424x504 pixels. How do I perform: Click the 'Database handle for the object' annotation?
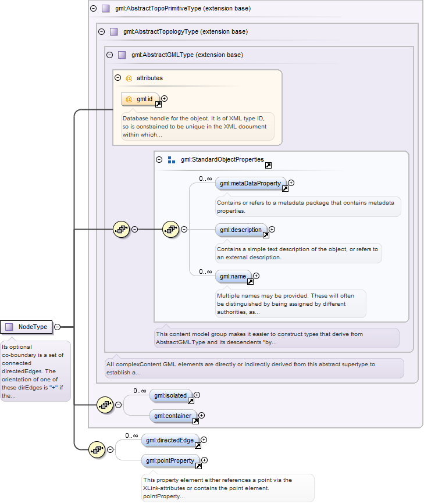[x=198, y=126]
